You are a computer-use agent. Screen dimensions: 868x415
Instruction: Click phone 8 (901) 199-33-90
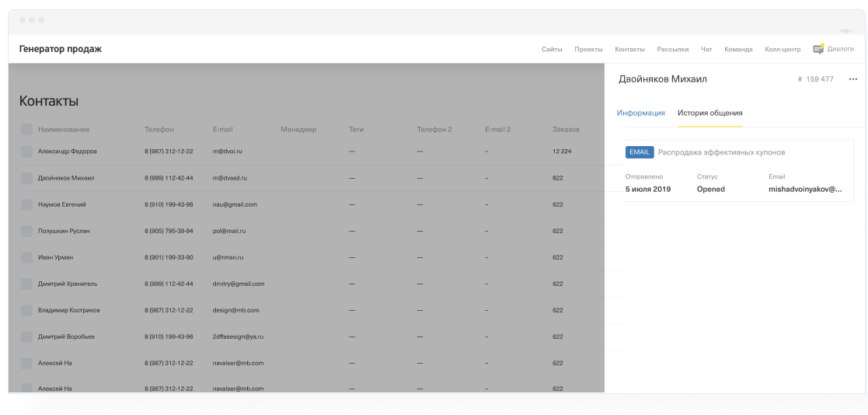click(169, 257)
